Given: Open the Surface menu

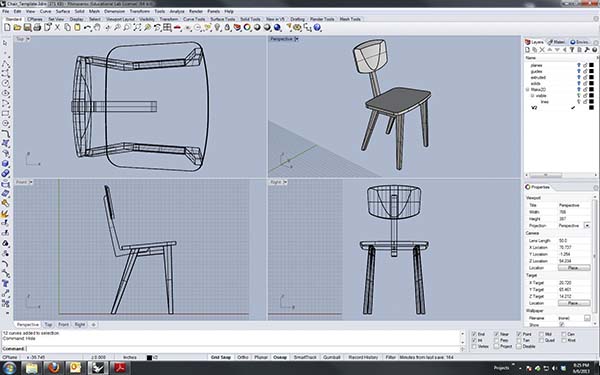Looking at the screenshot, I should coord(63,11).
